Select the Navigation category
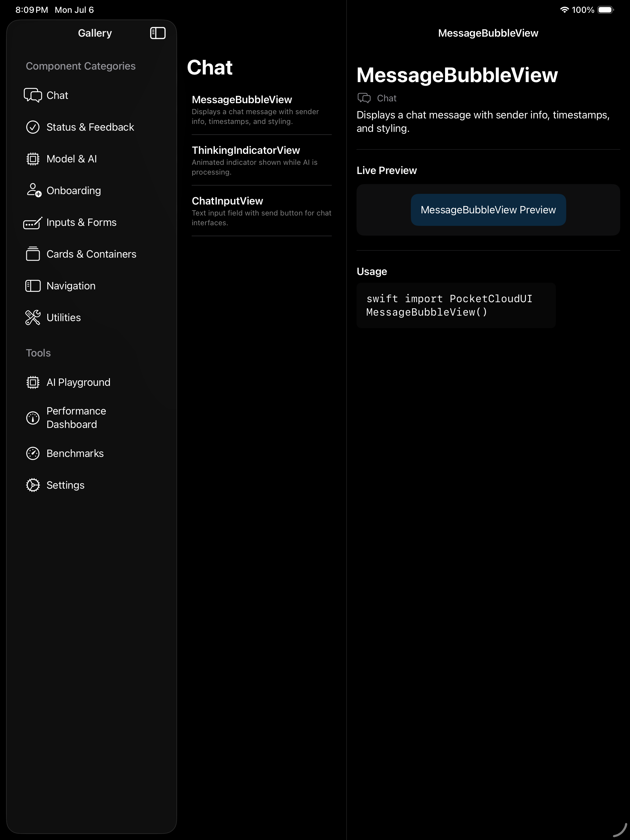 click(92, 286)
